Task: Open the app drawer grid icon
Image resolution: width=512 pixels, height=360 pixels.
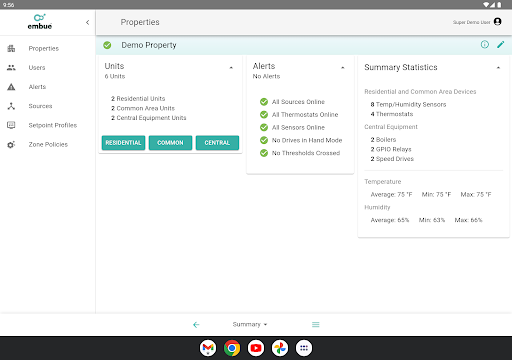Action: pyautogui.click(x=304, y=348)
